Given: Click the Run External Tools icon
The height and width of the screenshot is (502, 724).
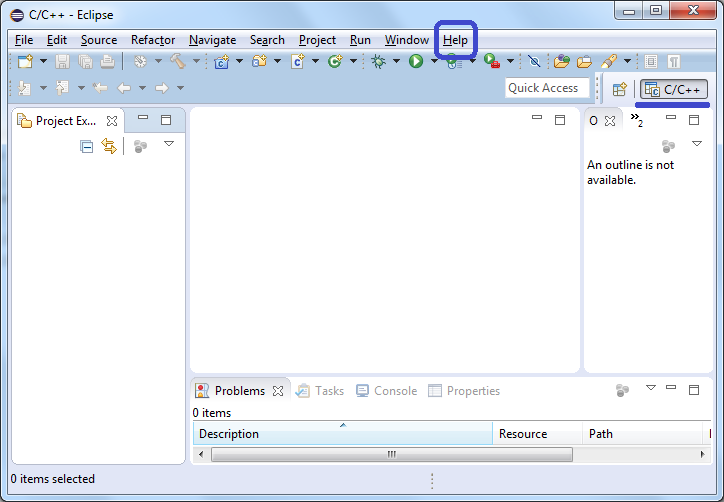Looking at the screenshot, I should (492, 61).
